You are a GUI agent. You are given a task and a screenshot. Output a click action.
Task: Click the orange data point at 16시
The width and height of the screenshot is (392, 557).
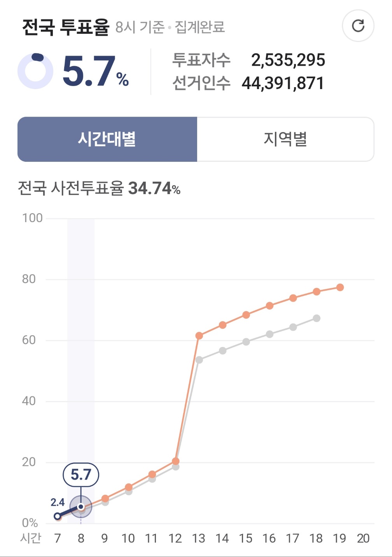click(269, 306)
